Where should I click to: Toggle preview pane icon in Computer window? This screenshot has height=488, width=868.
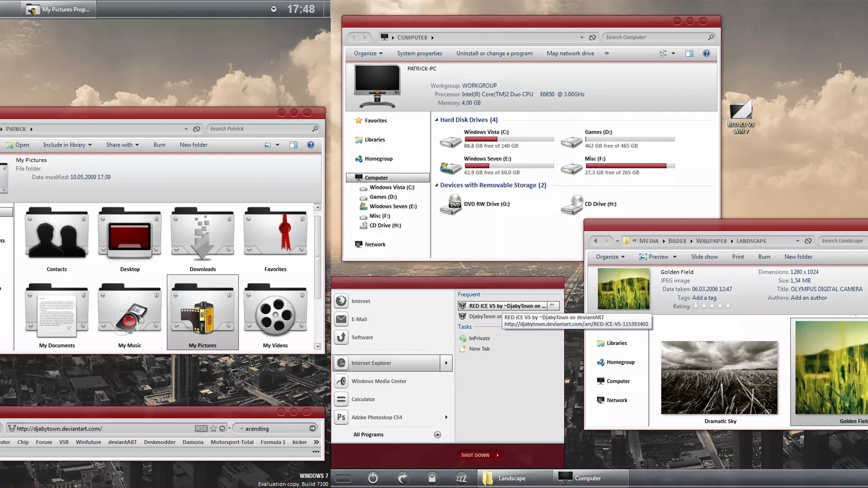(x=689, y=53)
